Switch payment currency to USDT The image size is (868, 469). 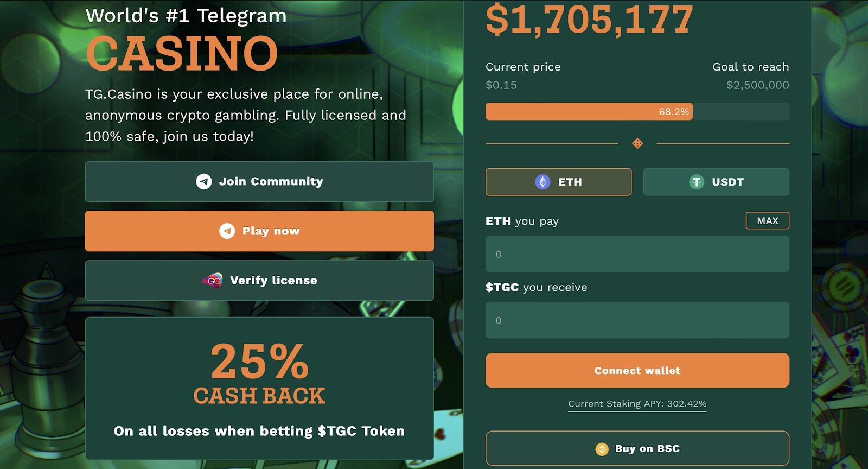point(716,182)
